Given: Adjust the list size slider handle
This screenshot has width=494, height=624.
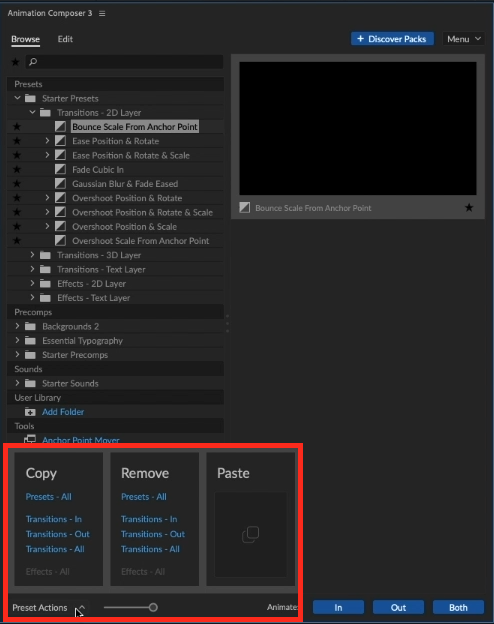Looking at the screenshot, I should (x=153, y=607).
